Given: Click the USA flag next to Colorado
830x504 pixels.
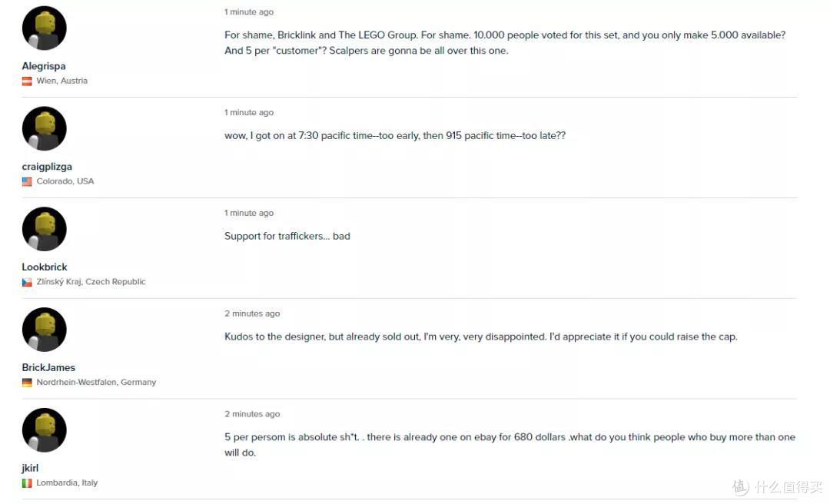Looking at the screenshot, I should click(27, 181).
